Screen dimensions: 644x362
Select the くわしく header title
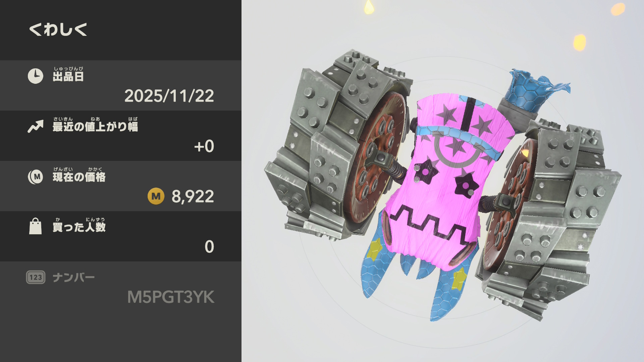(58, 29)
